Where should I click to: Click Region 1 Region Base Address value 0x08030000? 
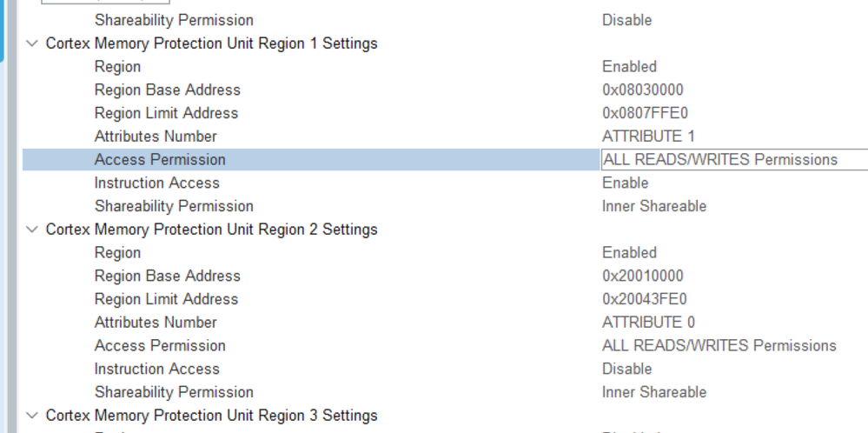point(642,90)
